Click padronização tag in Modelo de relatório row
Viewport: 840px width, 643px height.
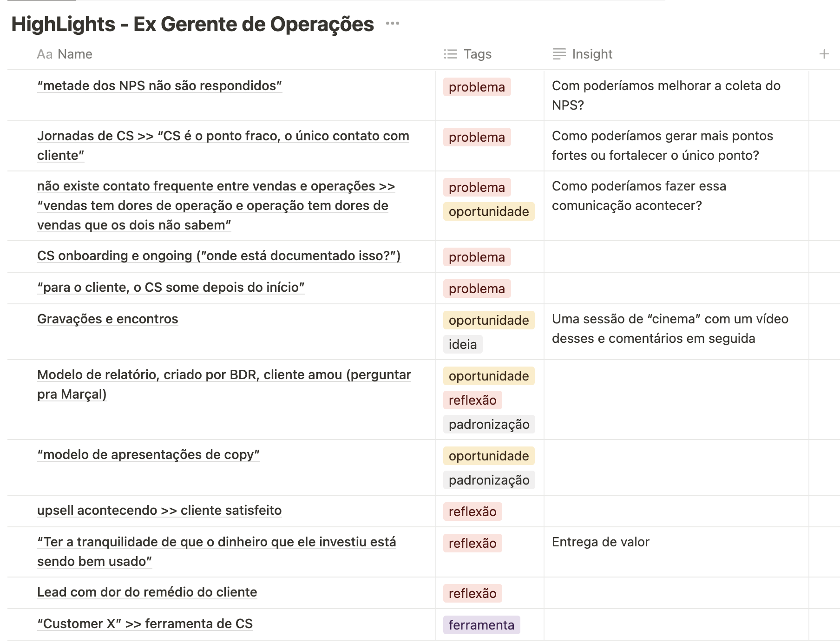(x=489, y=424)
